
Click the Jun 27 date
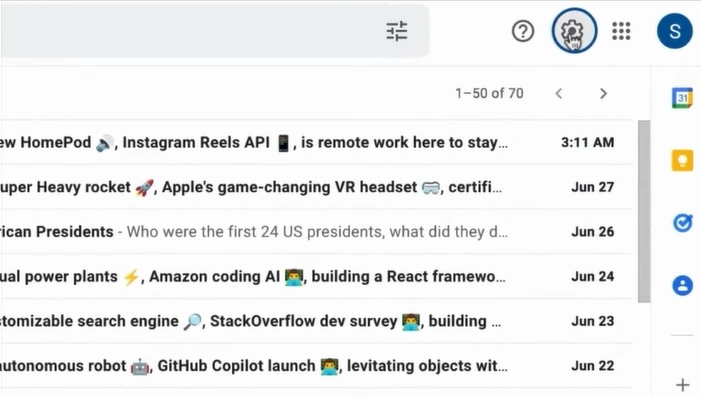click(592, 187)
